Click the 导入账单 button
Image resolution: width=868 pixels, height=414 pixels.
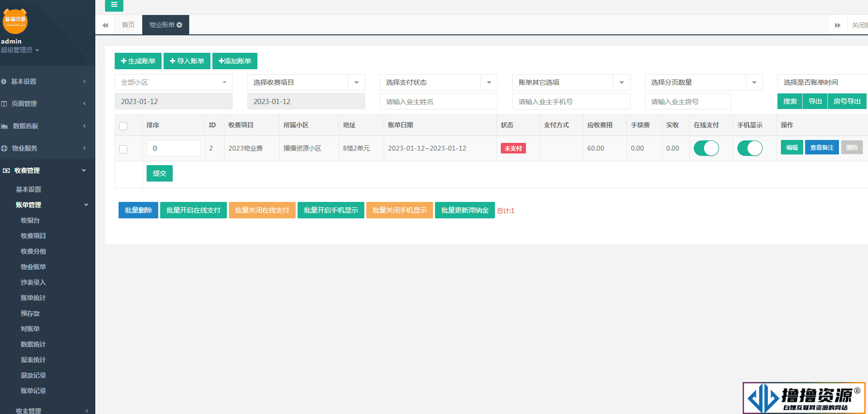point(187,61)
